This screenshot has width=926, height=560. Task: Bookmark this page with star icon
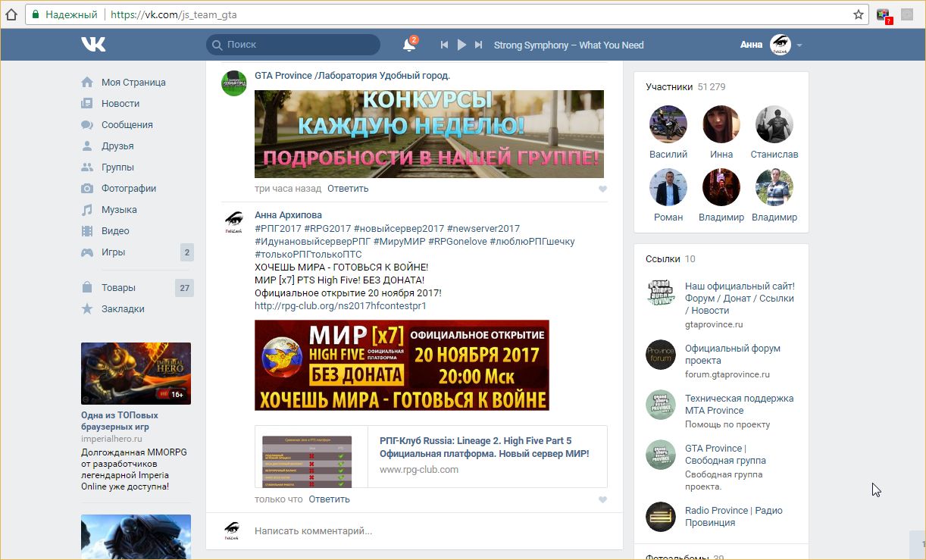click(x=858, y=14)
